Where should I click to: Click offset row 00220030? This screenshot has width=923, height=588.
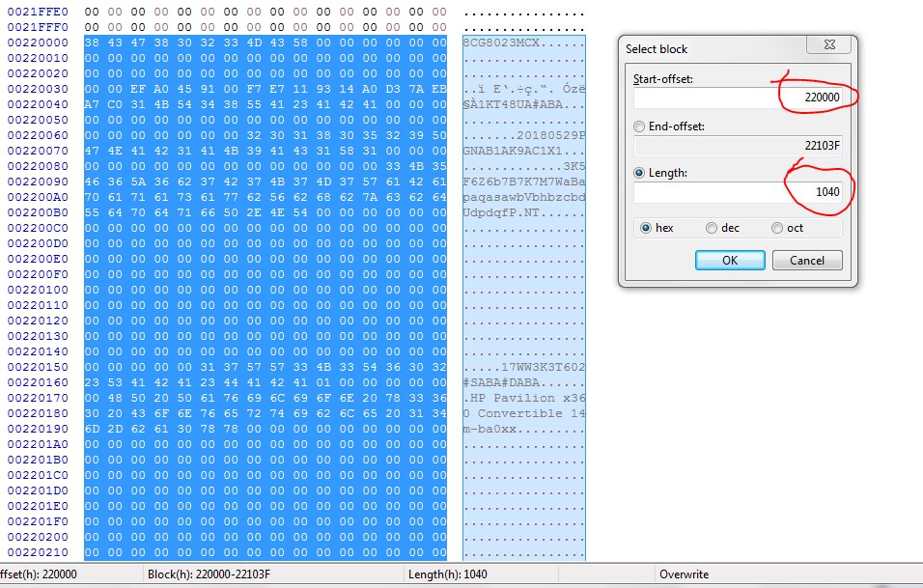point(38,89)
